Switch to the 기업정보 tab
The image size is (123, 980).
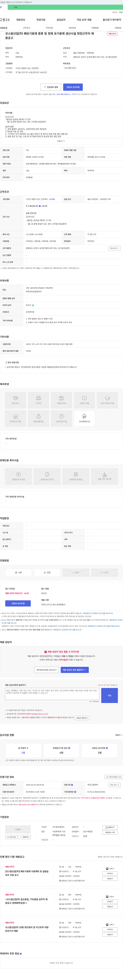coord(118,28)
